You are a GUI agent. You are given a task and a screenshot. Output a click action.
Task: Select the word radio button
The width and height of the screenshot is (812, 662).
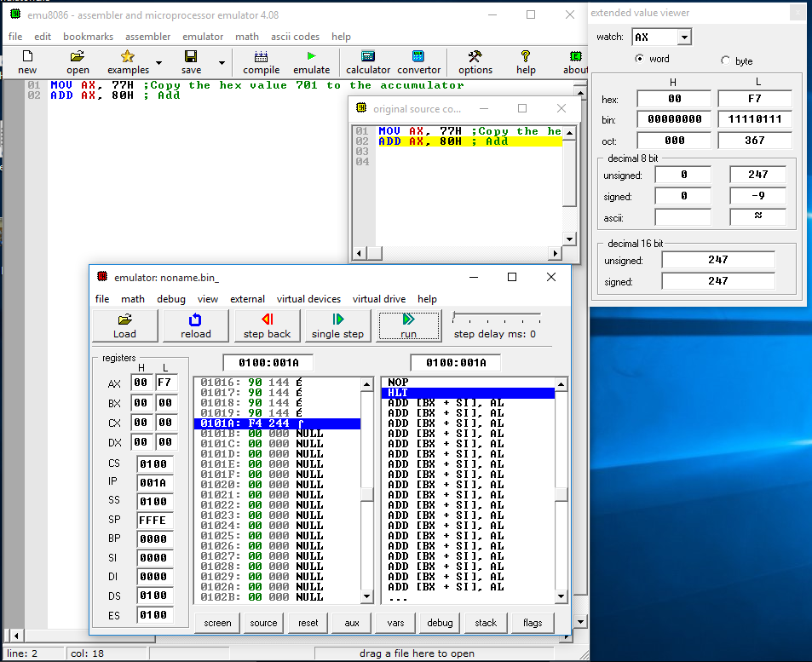pos(640,60)
